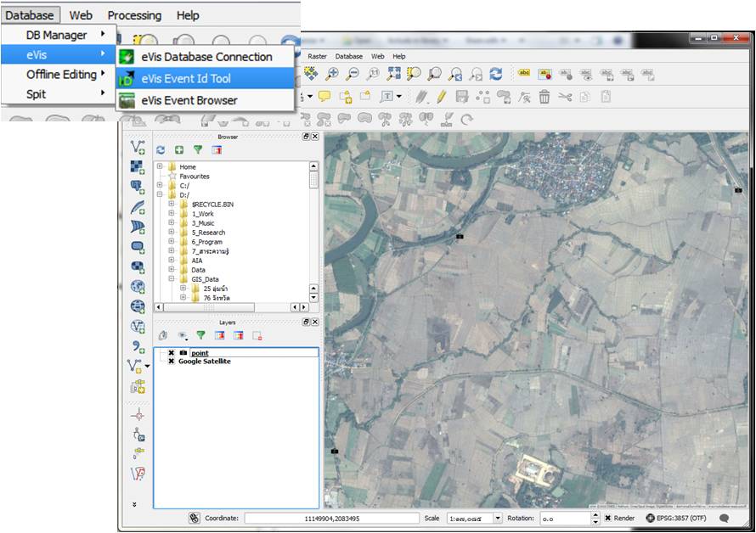Viewport: 756px width, 533px height.
Task: Click the EPSG:3857 (OTF) CRS button
Action: tap(676, 518)
